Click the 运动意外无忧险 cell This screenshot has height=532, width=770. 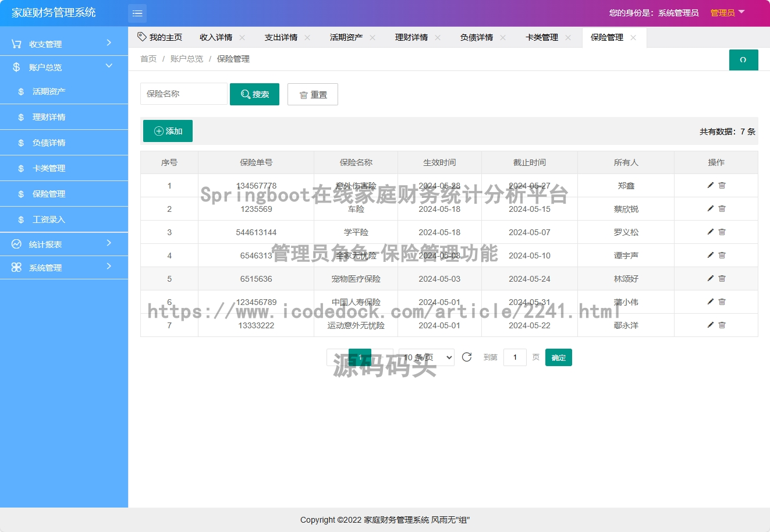356,325
